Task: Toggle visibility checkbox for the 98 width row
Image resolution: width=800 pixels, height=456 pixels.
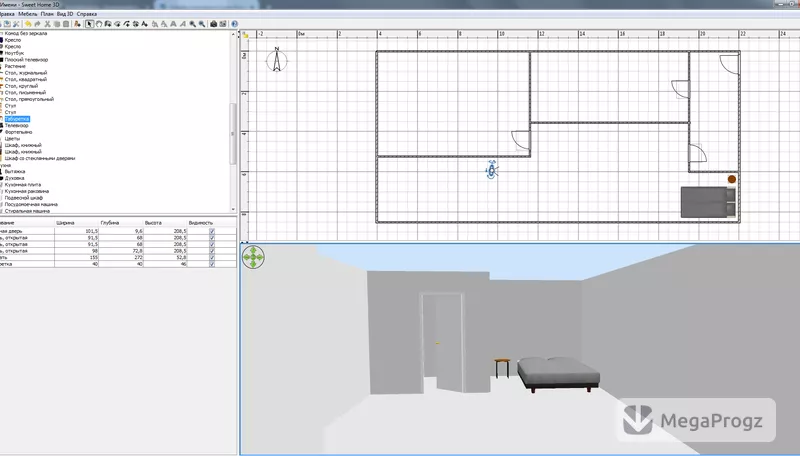Action: [x=212, y=251]
